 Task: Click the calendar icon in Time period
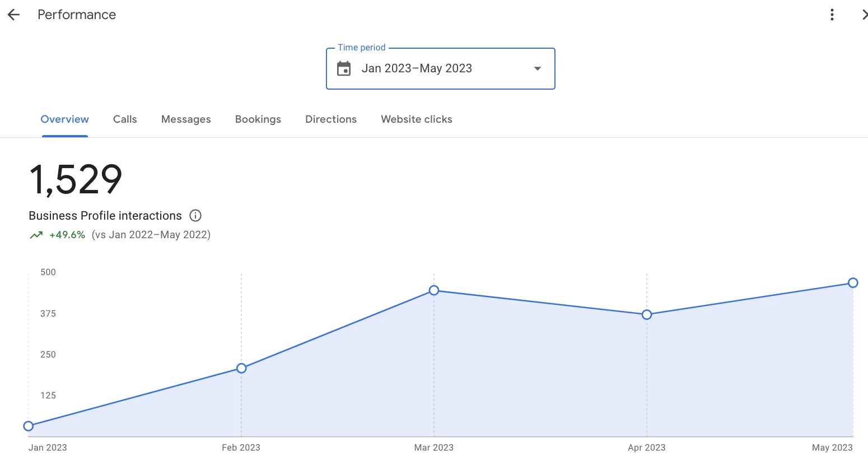(x=344, y=69)
